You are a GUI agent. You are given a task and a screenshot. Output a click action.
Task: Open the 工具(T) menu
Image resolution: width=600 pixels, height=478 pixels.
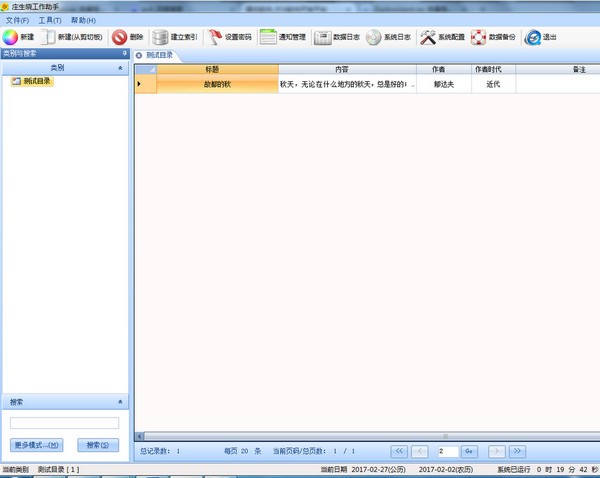coord(49,20)
